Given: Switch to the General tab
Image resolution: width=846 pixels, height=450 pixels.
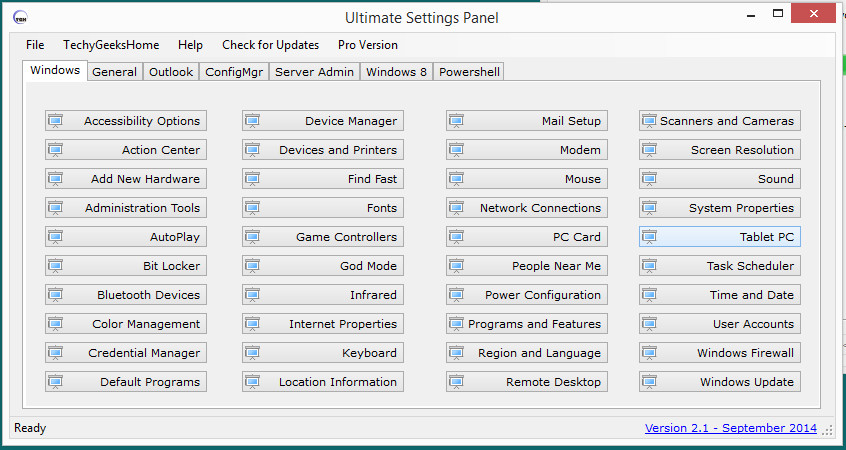Looking at the screenshot, I should coord(114,72).
